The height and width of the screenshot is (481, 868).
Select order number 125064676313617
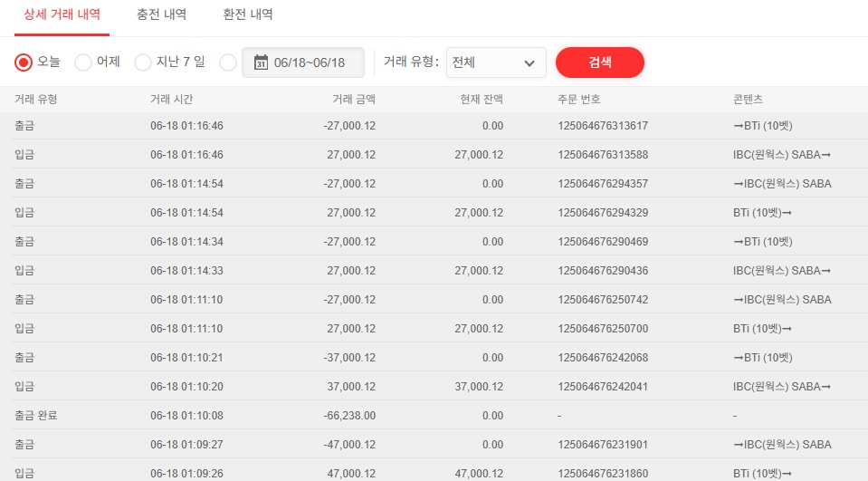[603, 126]
